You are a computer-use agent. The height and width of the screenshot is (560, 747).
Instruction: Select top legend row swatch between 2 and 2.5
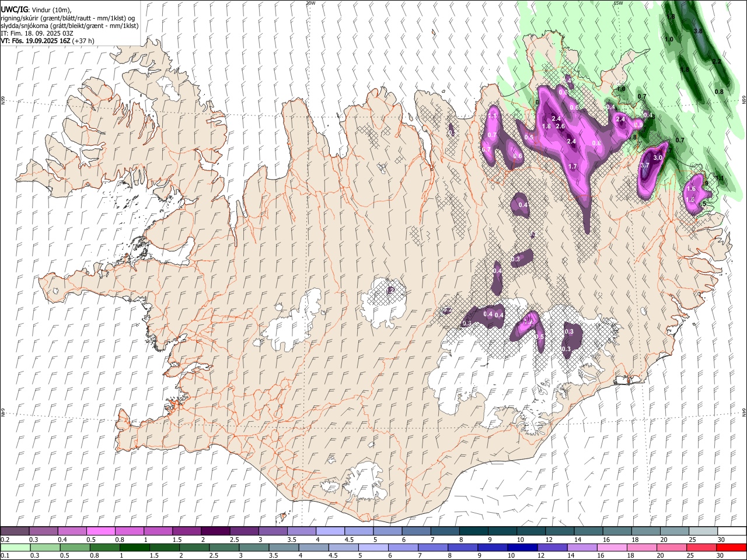pos(215,531)
